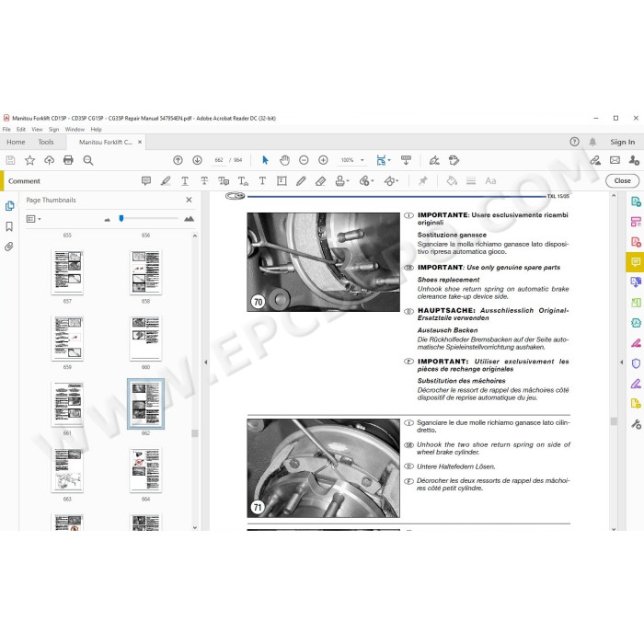The height and width of the screenshot is (644, 644).
Task: Switch to the Tools tab
Action: coord(46,142)
